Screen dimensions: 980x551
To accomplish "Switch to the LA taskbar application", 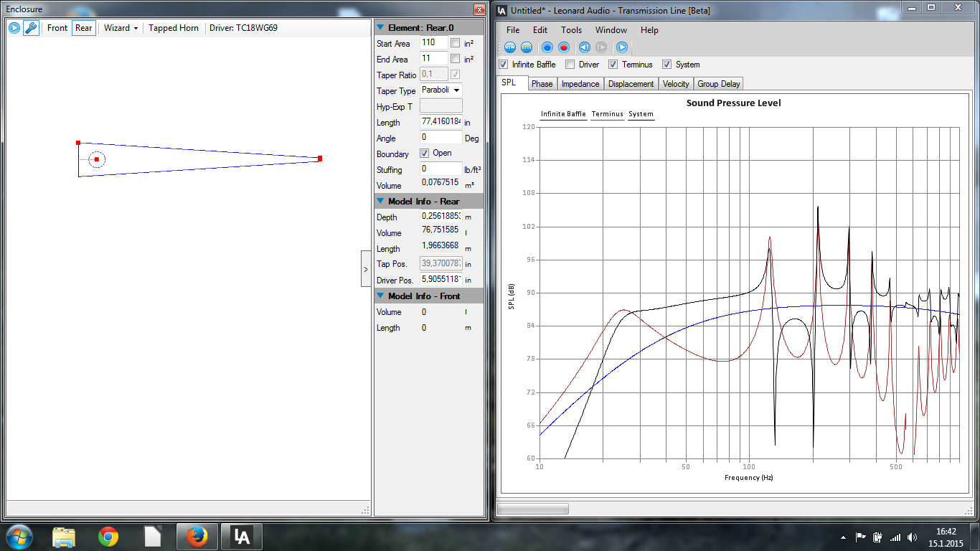I will click(242, 537).
